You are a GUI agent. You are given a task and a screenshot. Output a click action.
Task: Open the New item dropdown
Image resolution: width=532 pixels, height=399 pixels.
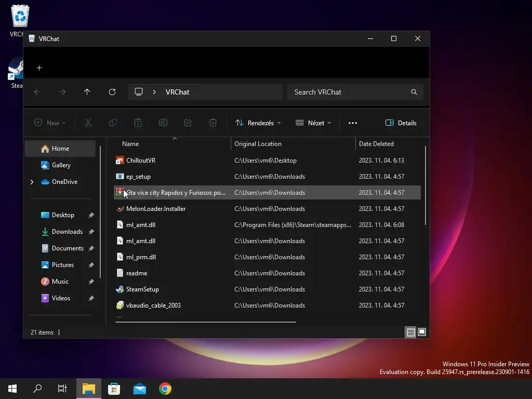(50, 123)
